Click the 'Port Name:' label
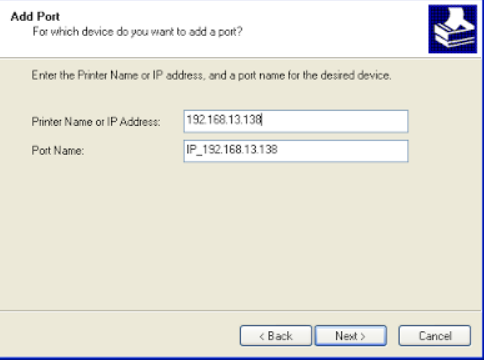The height and width of the screenshot is (360, 484). (58, 151)
